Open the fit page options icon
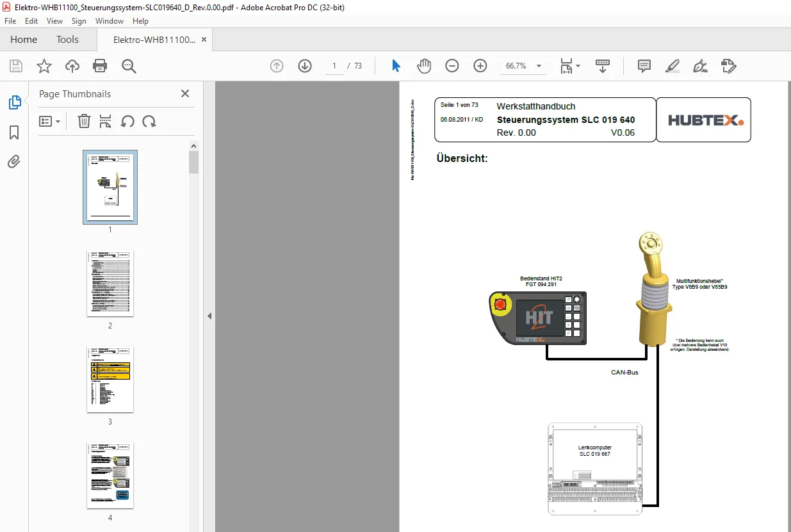The width and height of the screenshot is (791, 532). [x=569, y=66]
